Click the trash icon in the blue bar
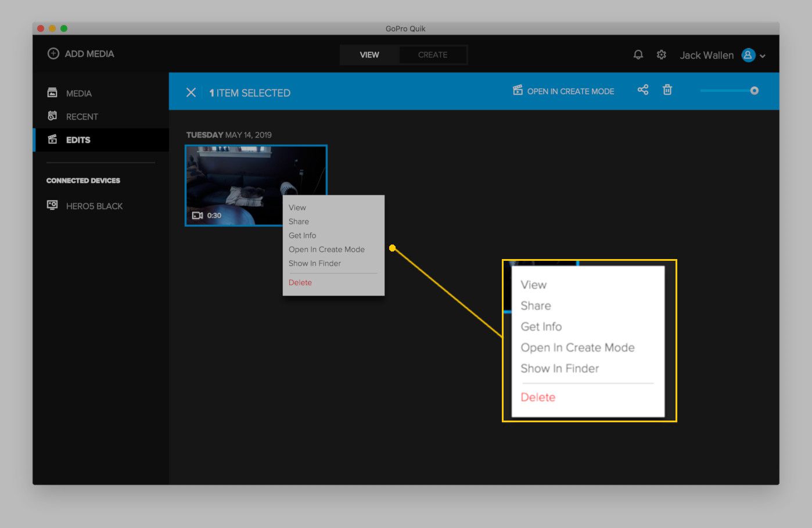Viewport: 812px width, 528px height. pos(667,89)
